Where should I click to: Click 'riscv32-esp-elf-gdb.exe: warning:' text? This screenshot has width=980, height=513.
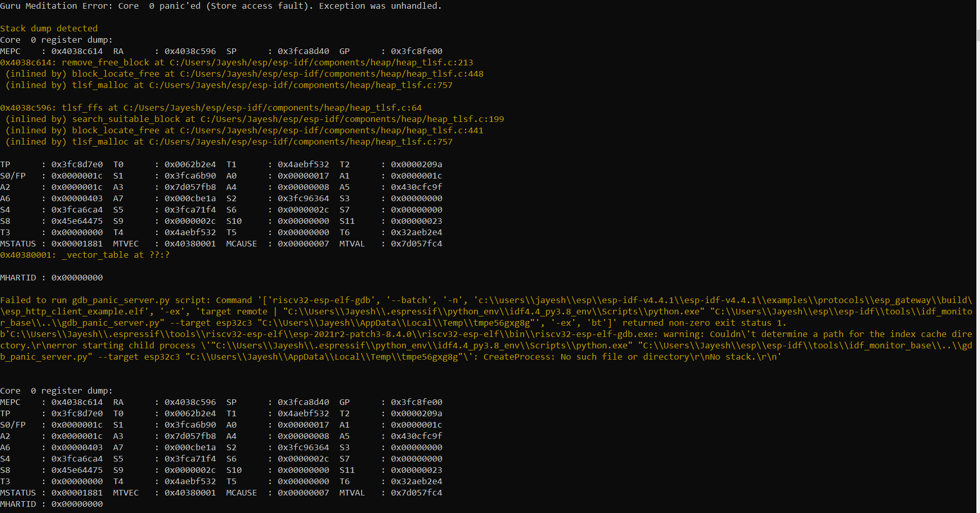[x=620, y=334]
